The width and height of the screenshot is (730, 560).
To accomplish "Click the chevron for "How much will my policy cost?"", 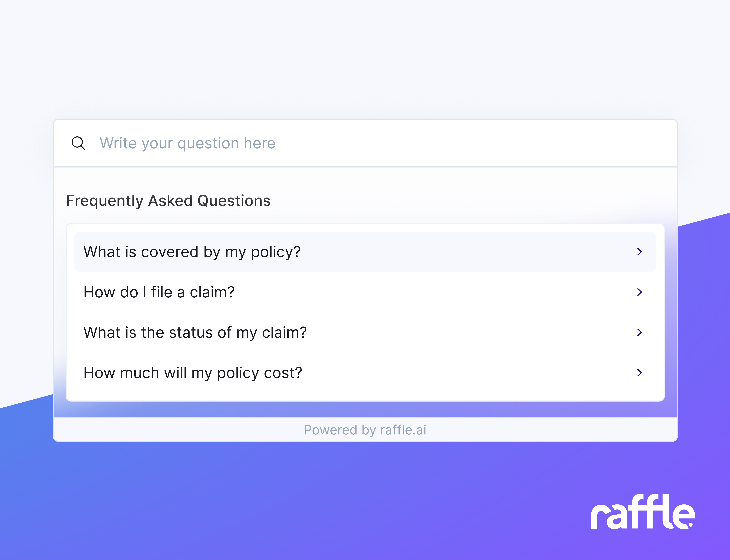I will (640, 373).
